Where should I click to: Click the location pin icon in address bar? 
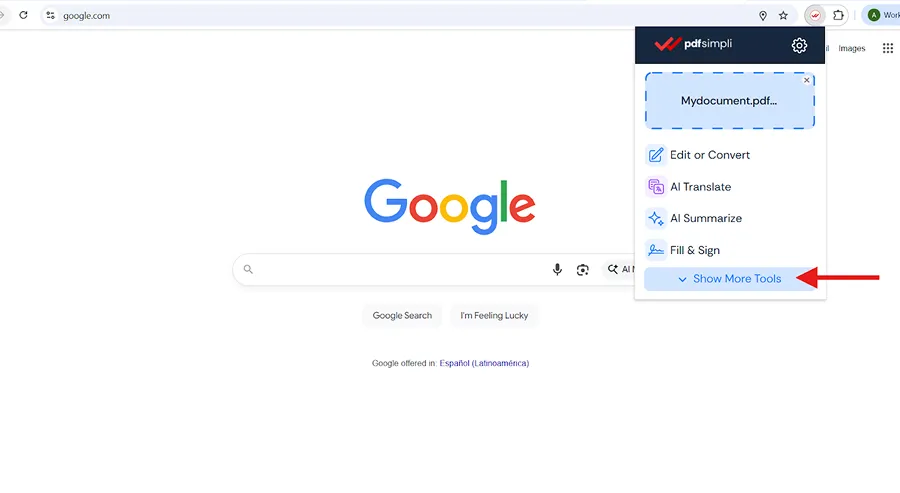click(763, 15)
